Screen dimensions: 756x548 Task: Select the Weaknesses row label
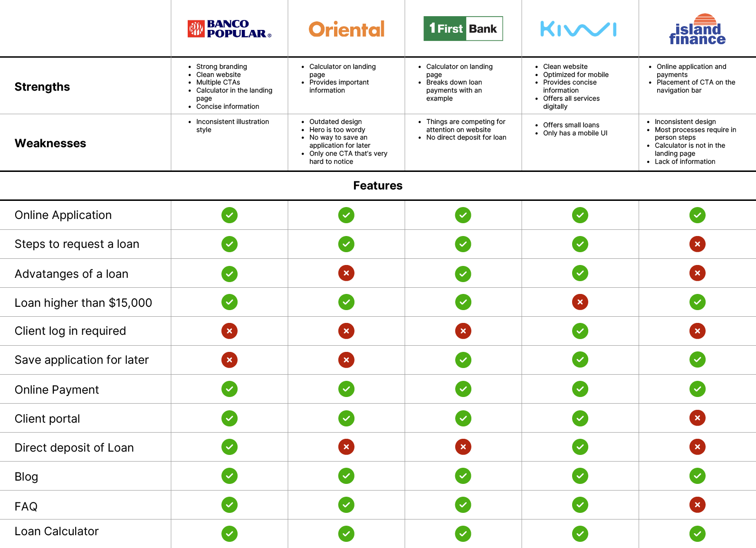pyautogui.click(x=50, y=143)
